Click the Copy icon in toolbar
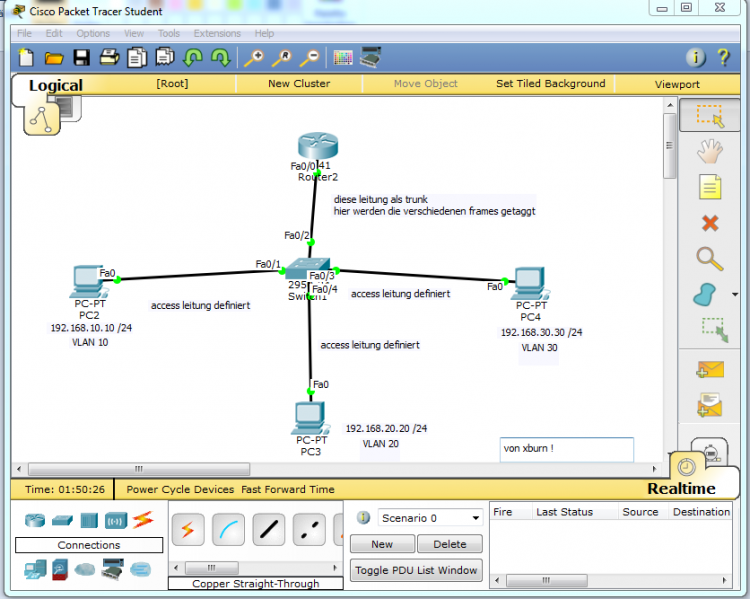Screen dimensions: 750x599 137,57
